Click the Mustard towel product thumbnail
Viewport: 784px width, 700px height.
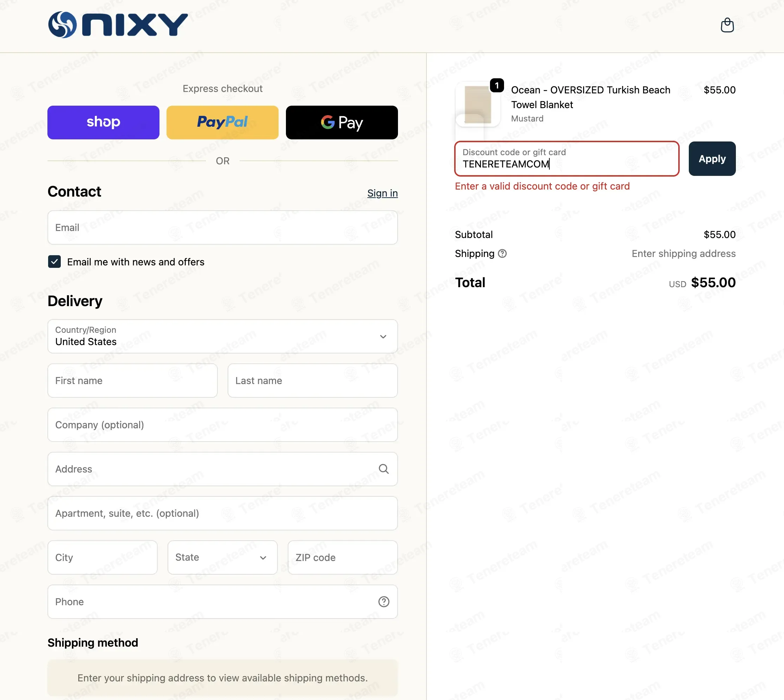click(x=478, y=104)
